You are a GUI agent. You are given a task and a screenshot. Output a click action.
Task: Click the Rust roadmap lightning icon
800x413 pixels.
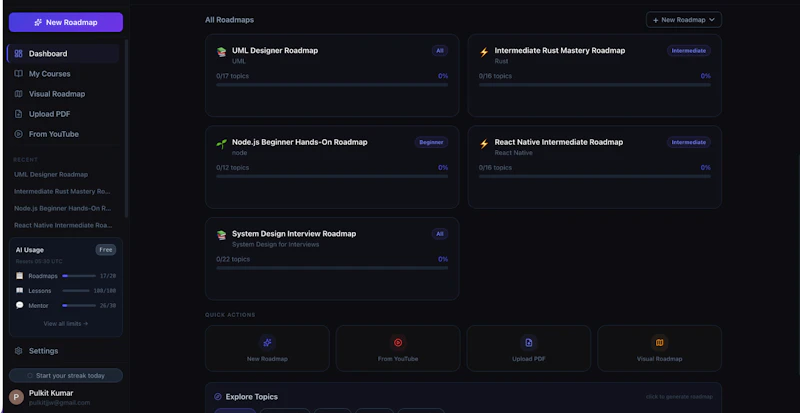click(x=484, y=52)
